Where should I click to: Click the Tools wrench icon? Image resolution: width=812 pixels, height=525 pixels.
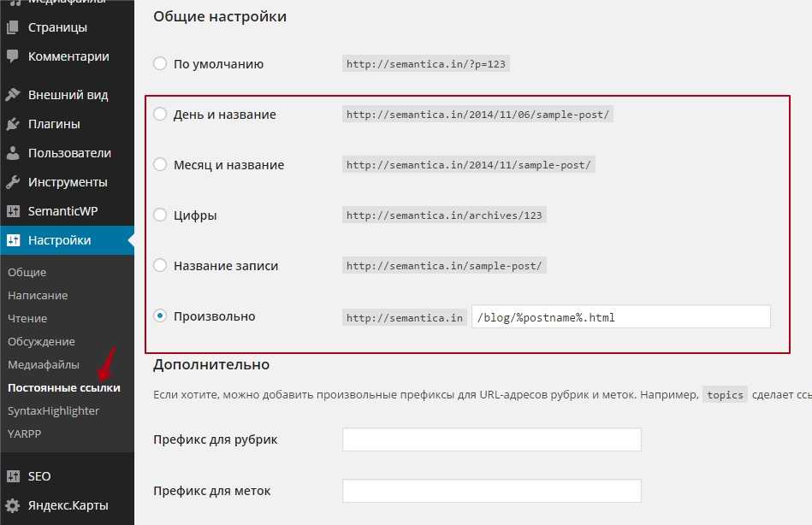(13, 182)
